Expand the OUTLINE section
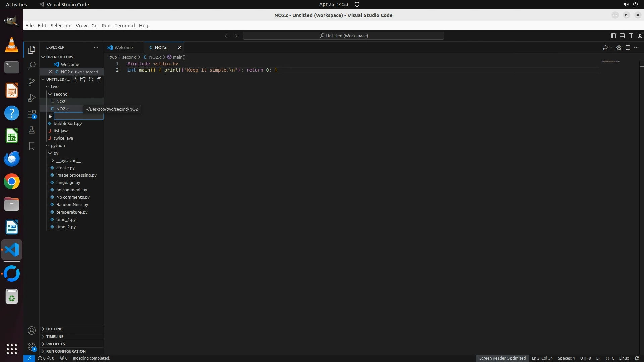This screenshot has height=362, width=644. point(54,329)
